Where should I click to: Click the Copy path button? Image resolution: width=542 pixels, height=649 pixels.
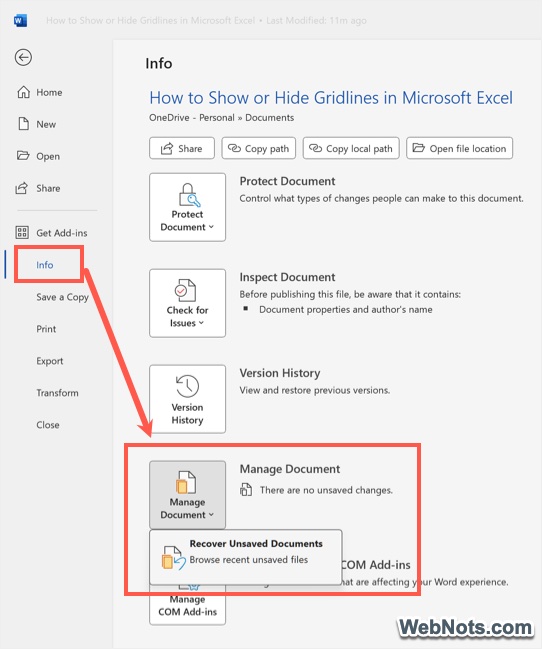point(259,148)
